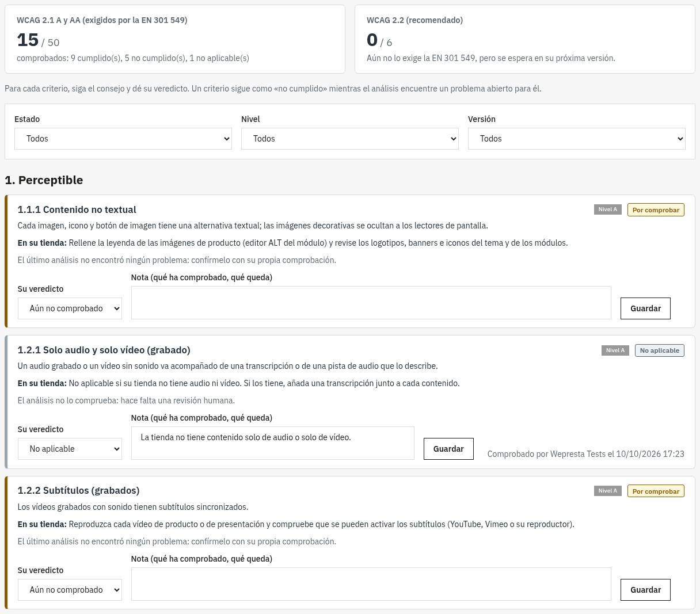The height and width of the screenshot is (614, 700).
Task: Open verdict dropdown for 1.2.2 Subtítulos
Action: pyautogui.click(x=70, y=590)
